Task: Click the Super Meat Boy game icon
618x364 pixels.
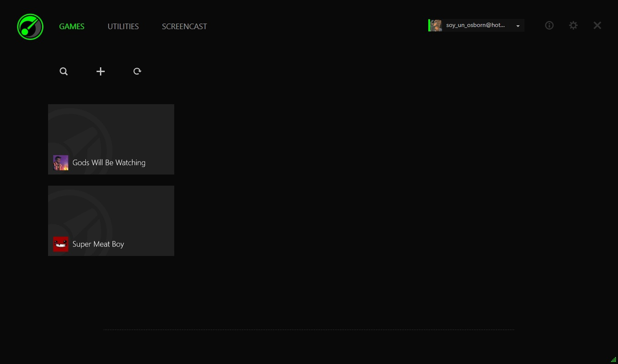Action: [61, 244]
